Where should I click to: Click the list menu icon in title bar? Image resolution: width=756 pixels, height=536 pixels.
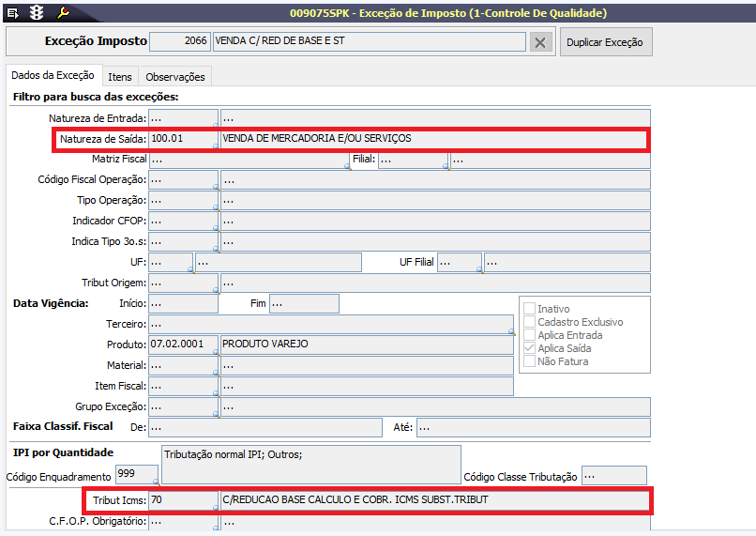pyautogui.click(x=13, y=13)
